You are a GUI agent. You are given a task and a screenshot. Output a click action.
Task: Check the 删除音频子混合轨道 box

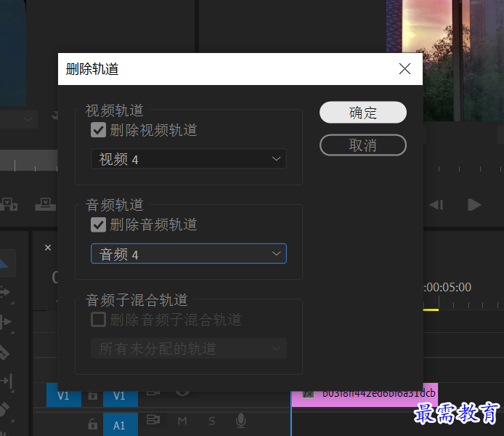point(98,319)
